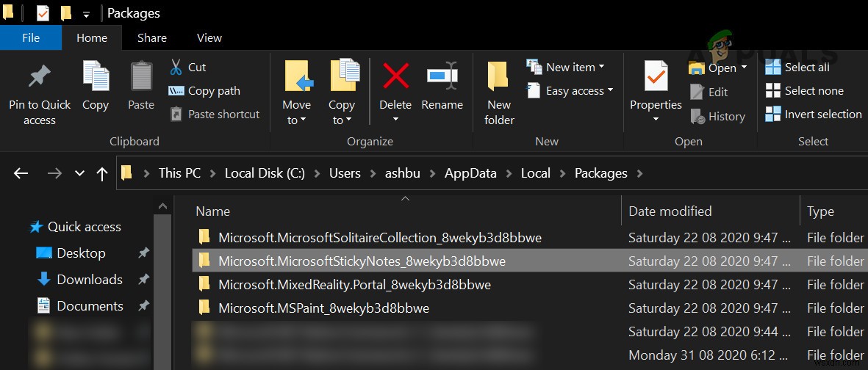Navigate back with the Back arrow
The width and height of the screenshot is (868, 370).
tap(21, 173)
